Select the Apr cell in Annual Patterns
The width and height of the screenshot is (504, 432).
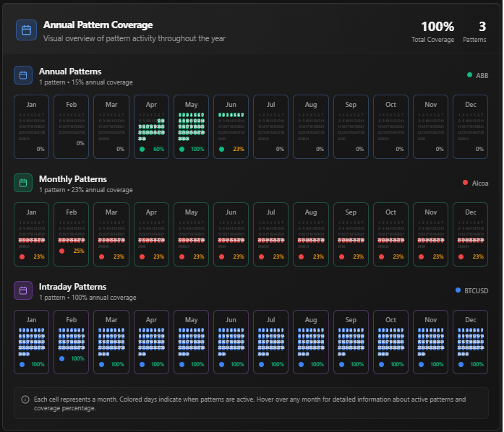151,126
